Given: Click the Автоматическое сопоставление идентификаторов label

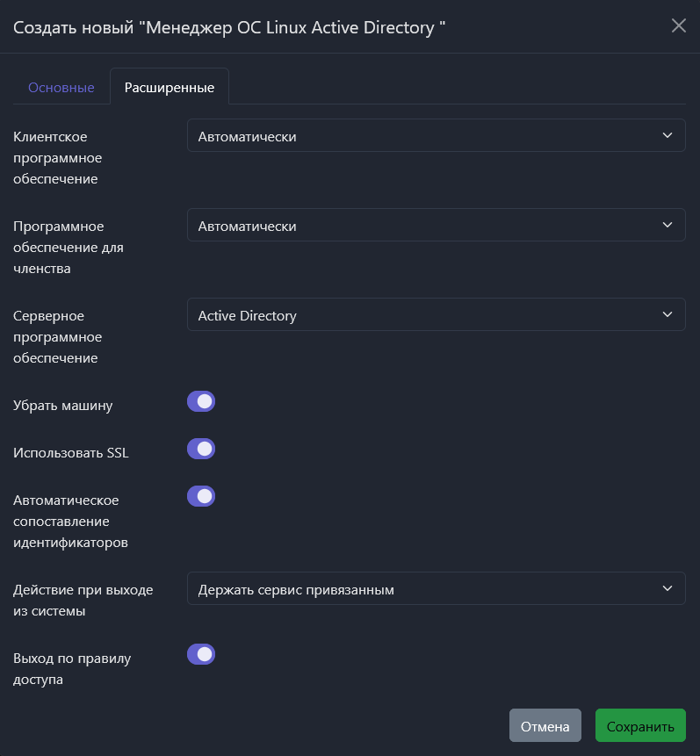Looking at the screenshot, I should tap(70, 521).
